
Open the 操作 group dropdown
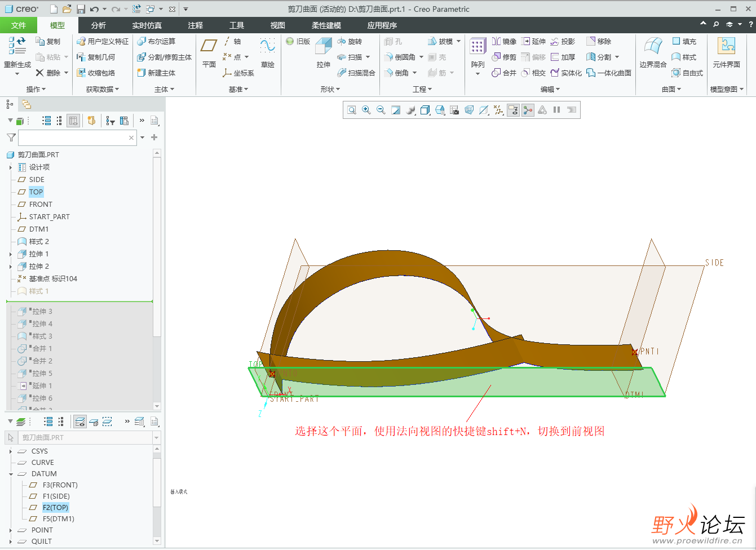tap(36, 89)
